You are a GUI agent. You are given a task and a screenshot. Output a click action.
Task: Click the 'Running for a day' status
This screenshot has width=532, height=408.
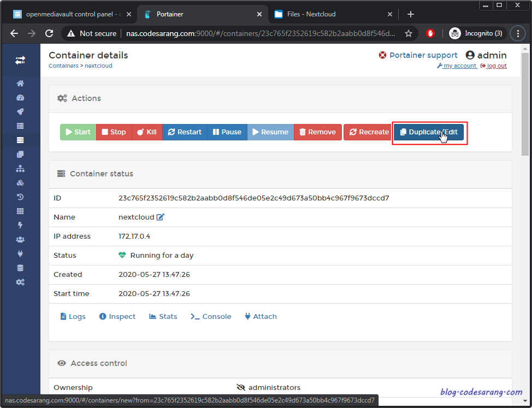coord(162,256)
